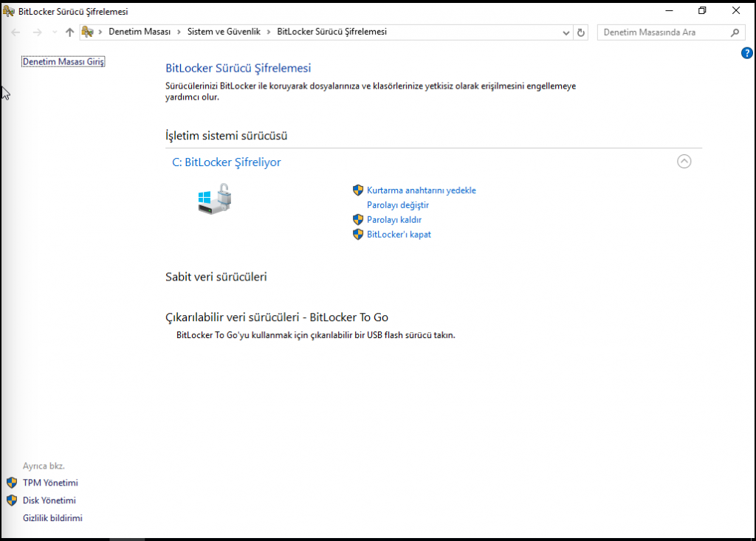The height and width of the screenshot is (541, 756).
Task: Click the BitLocker-encrypted C: drive icon
Action: 215,199
